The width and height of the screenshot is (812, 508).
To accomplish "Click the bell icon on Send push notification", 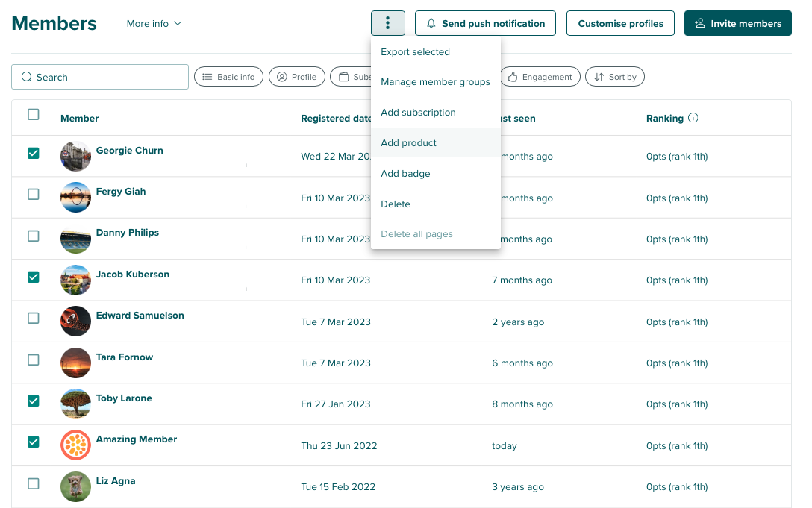I will point(431,23).
